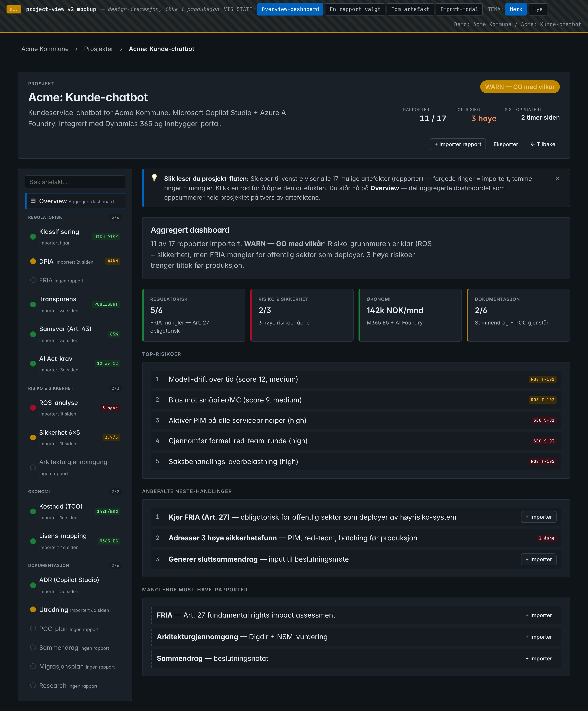Click Adresser 3 høye sikkerhetsfunn row
The image size is (588, 711).
click(x=356, y=538)
